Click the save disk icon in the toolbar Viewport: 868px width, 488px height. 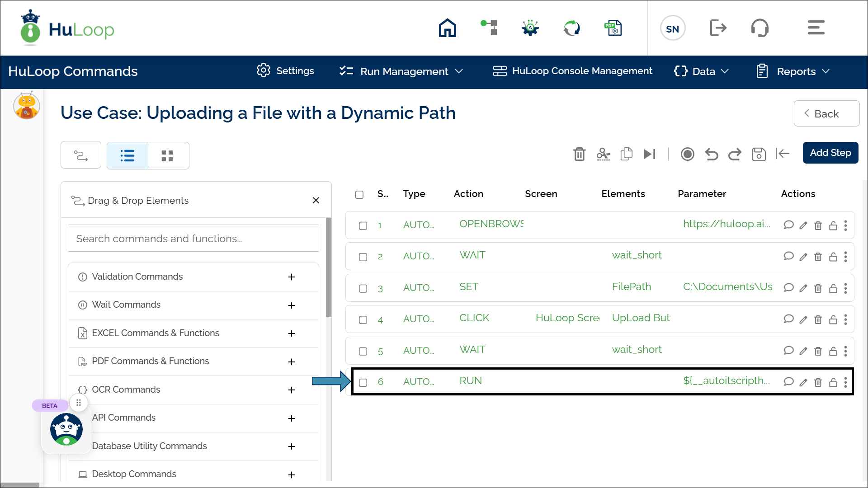coord(759,154)
